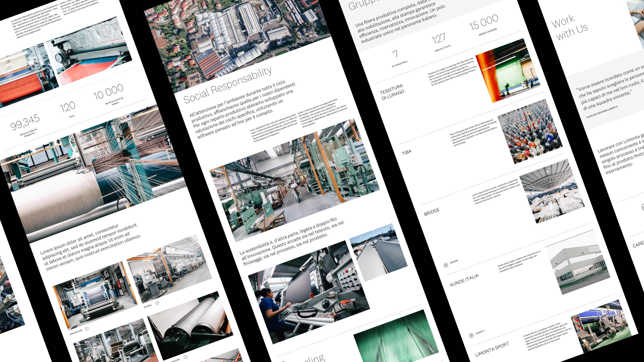
Task: Expand the SPALMATURA plus icon
Action: pyautogui.click(x=87, y=329)
